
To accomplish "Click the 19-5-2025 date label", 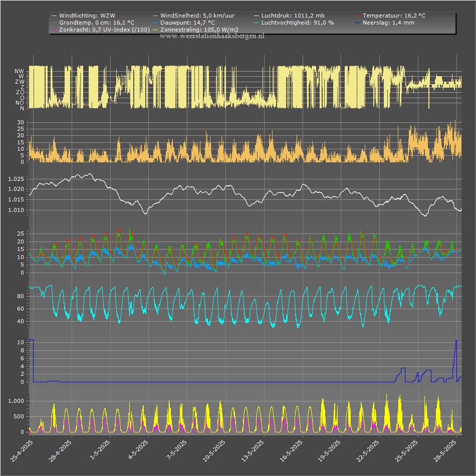I will click(329, 451).
